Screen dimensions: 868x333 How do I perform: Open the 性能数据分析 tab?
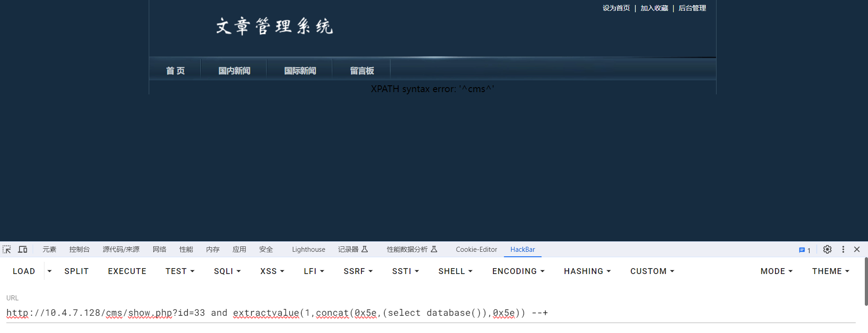[412, 250]
